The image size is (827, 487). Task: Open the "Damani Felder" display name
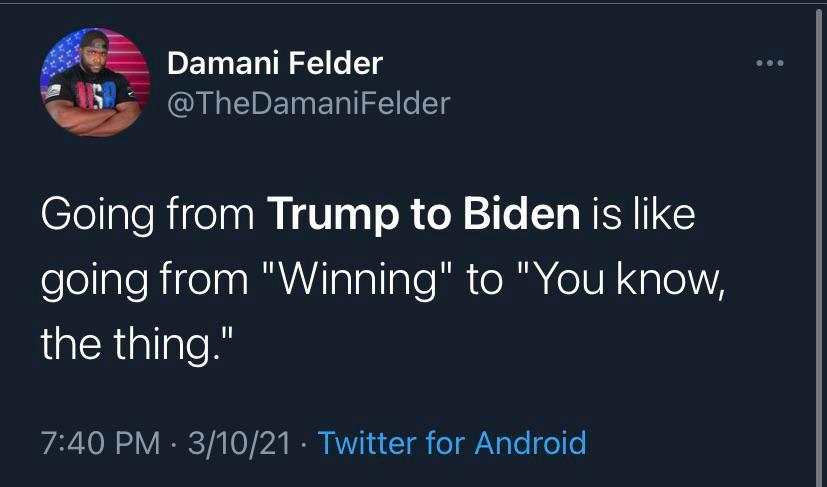(x=274, y=64)
